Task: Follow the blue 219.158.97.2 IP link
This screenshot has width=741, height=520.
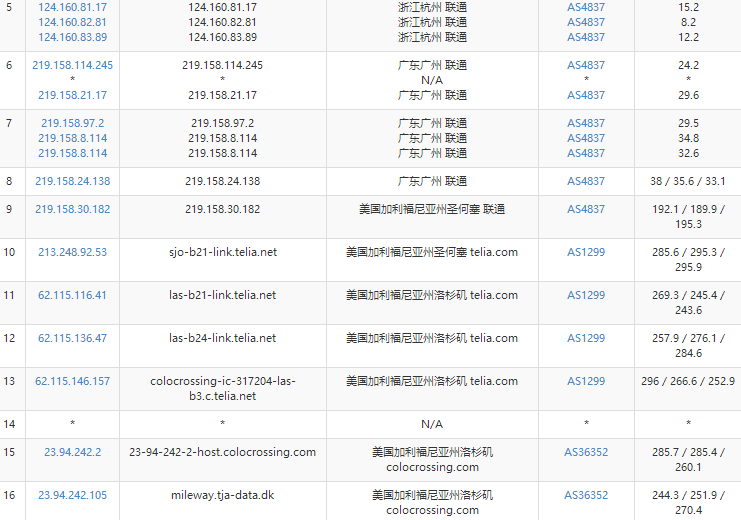Action: [72, 123]
